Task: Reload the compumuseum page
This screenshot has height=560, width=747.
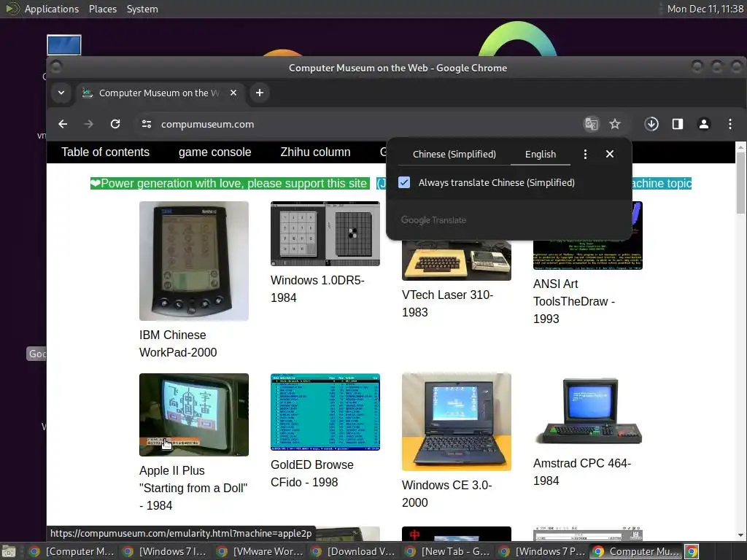Action: click(x=115, y=124)
